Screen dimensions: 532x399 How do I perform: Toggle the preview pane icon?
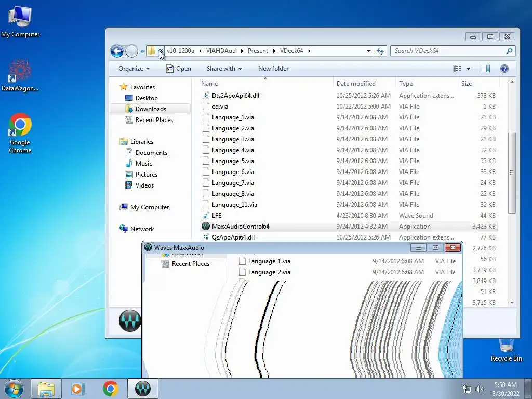tap(486, 69)
